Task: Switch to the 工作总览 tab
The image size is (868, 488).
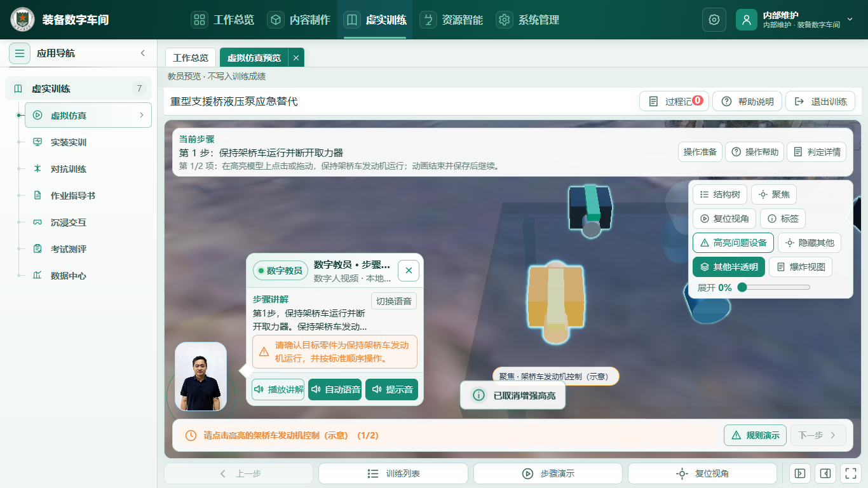Action: (x=191, y=58)
